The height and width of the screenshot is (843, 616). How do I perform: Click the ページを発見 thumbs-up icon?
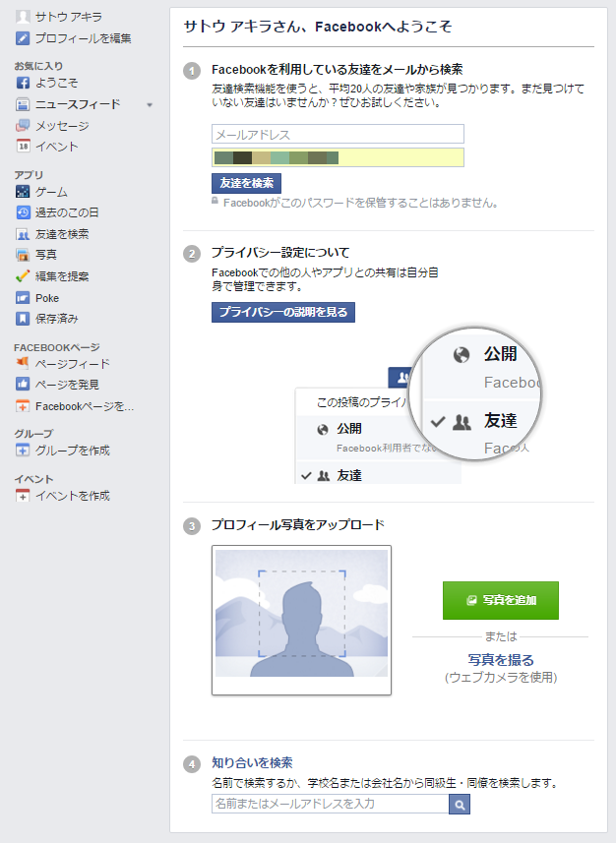pyautogui.click(x=23, y=385)
